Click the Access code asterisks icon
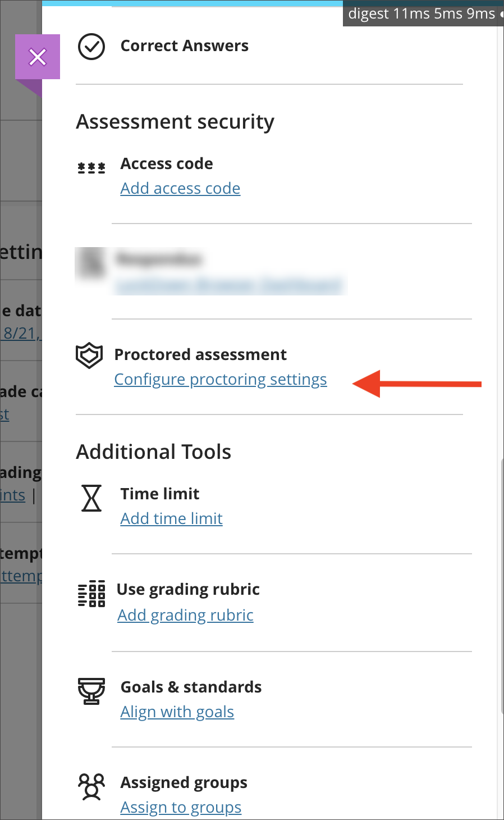 point(91,167)
